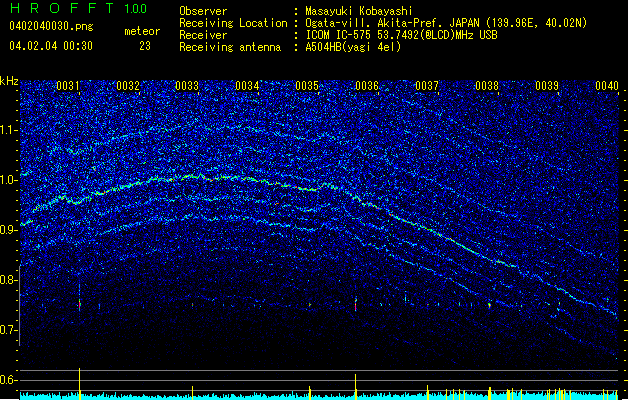Click the 1.0 frequency axis label
Viewport: 629px width, 400px height.
(9, 180)
